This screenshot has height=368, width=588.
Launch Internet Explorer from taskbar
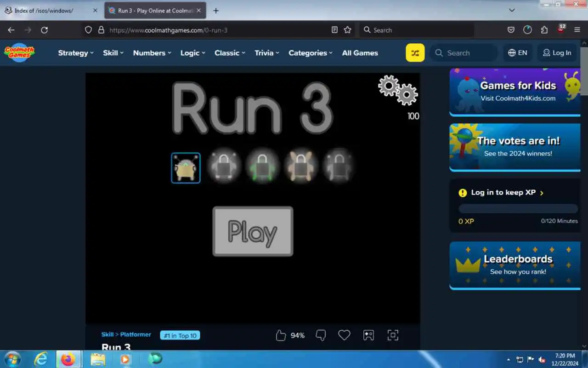click(41, 359)
